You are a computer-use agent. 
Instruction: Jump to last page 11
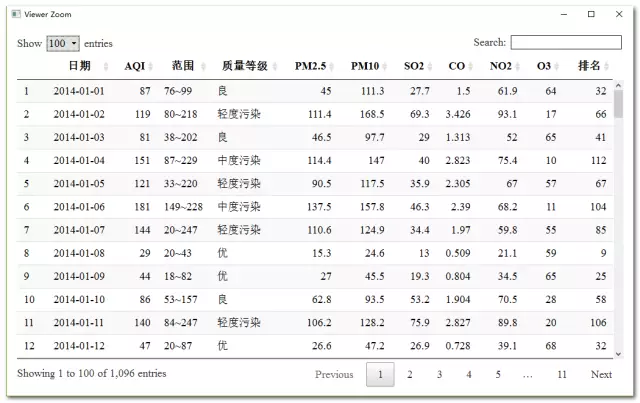point(562,374)
